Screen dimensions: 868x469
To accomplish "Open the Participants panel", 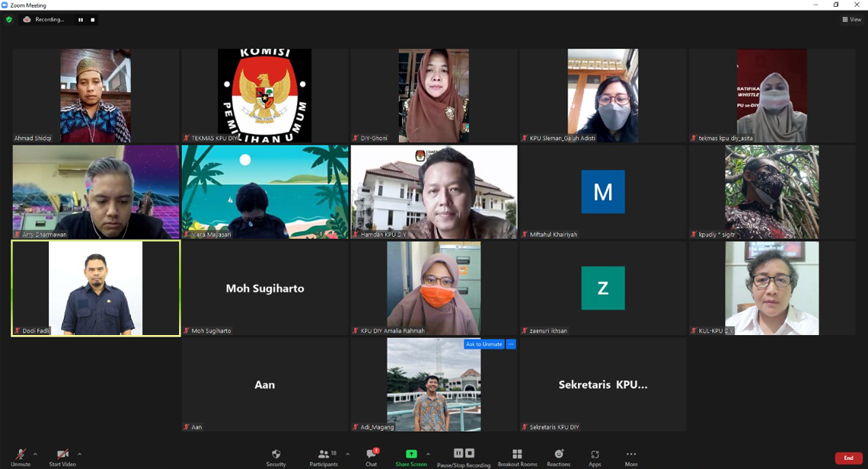I will (324, 457).
